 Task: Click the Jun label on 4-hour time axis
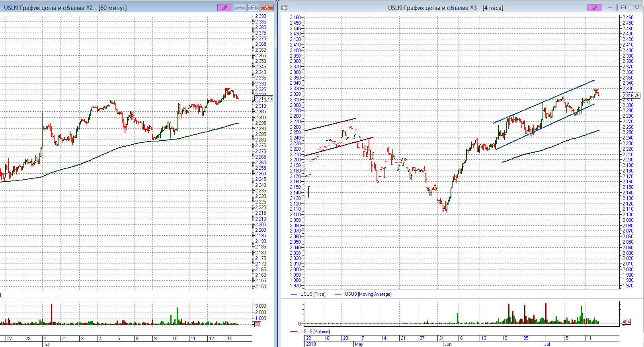pos(448,344)
